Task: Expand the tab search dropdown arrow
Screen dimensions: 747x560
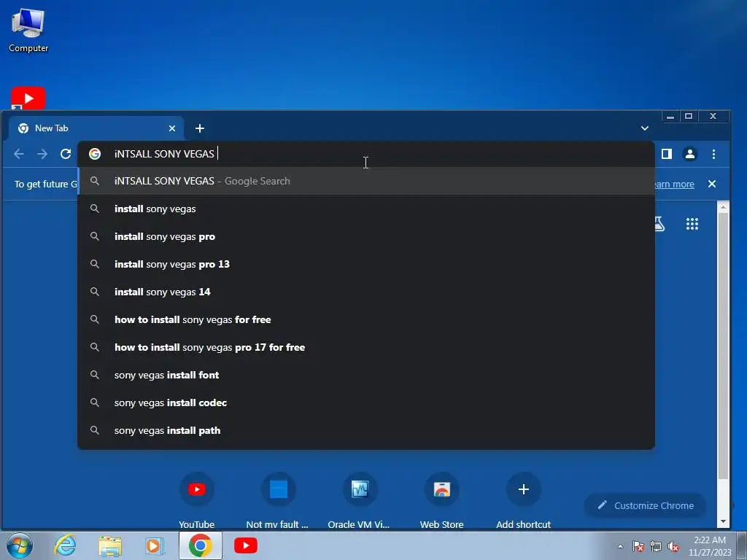Action: point(645,128)
